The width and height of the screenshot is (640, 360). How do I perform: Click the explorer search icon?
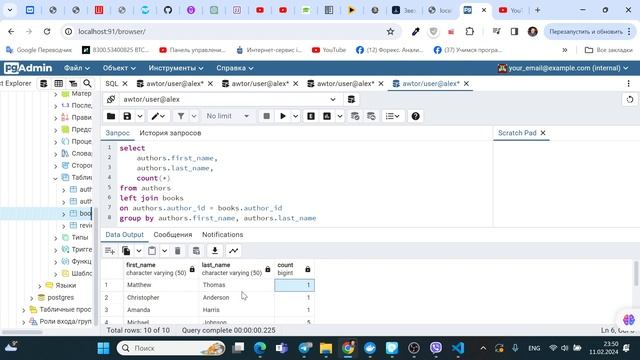[x=87, y=84]
